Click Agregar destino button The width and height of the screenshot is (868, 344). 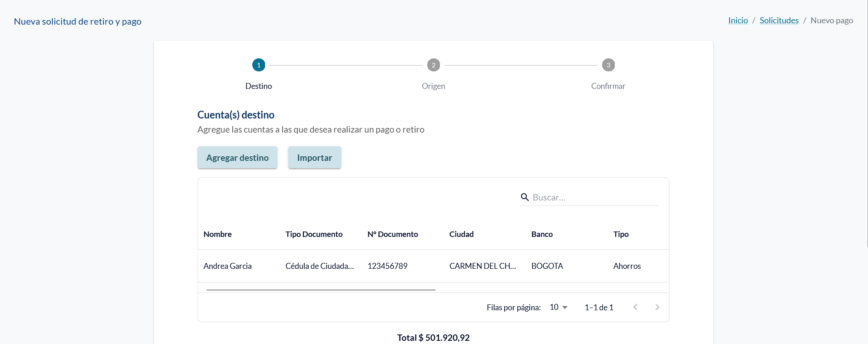tap(237, 158)
